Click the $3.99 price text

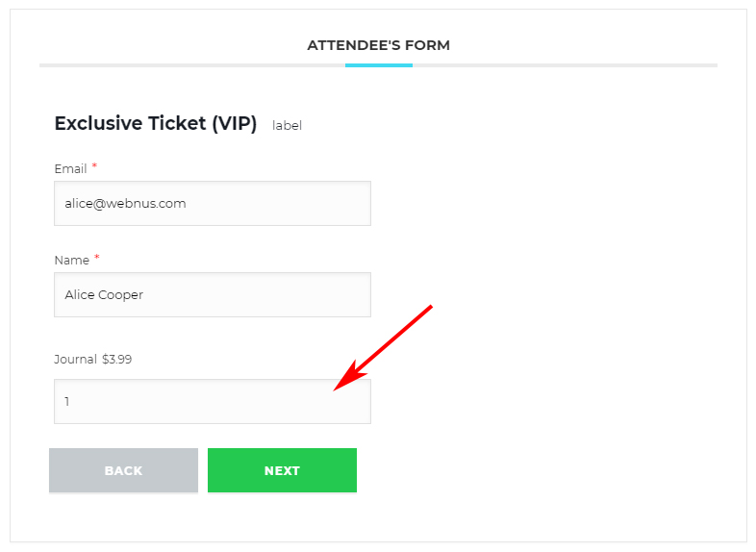[x=116, y=359]
